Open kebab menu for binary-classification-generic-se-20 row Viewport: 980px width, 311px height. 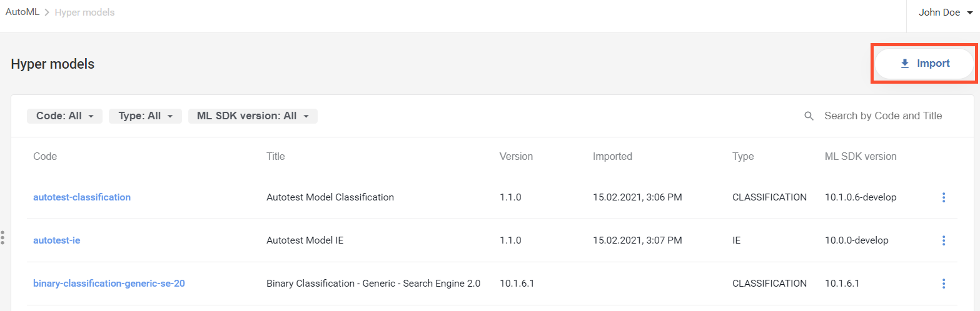click(944, 284)
